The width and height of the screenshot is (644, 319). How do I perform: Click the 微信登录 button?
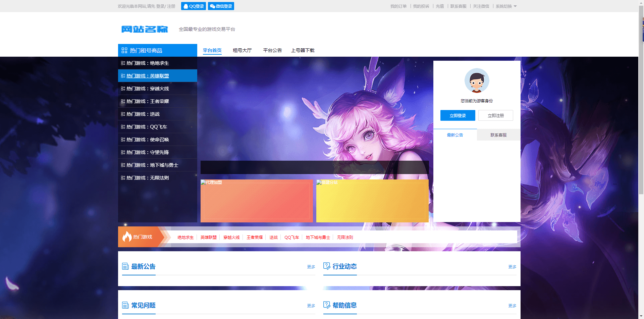pos(221,6)
